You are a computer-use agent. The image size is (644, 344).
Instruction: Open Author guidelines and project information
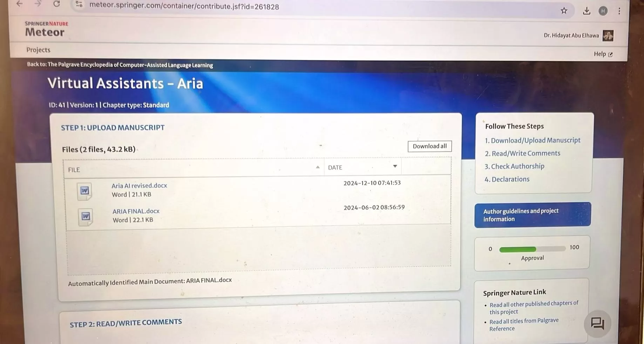[532, 215]
